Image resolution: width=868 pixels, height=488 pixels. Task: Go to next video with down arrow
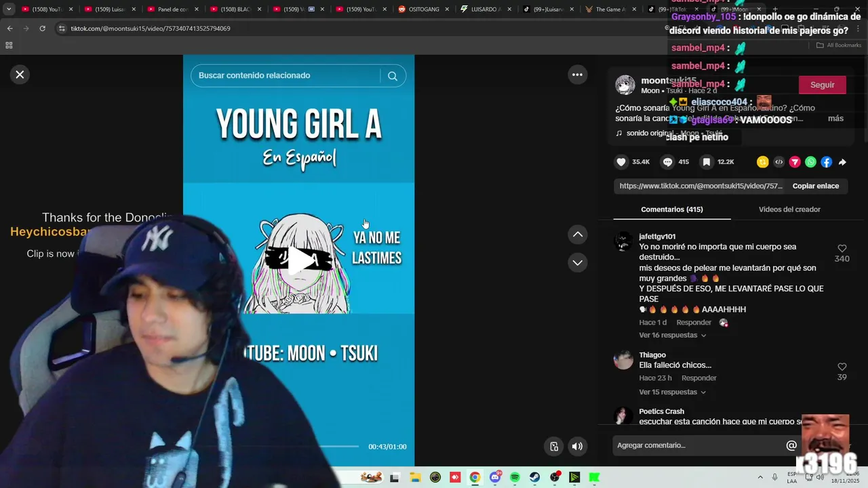tap(578, 262)
